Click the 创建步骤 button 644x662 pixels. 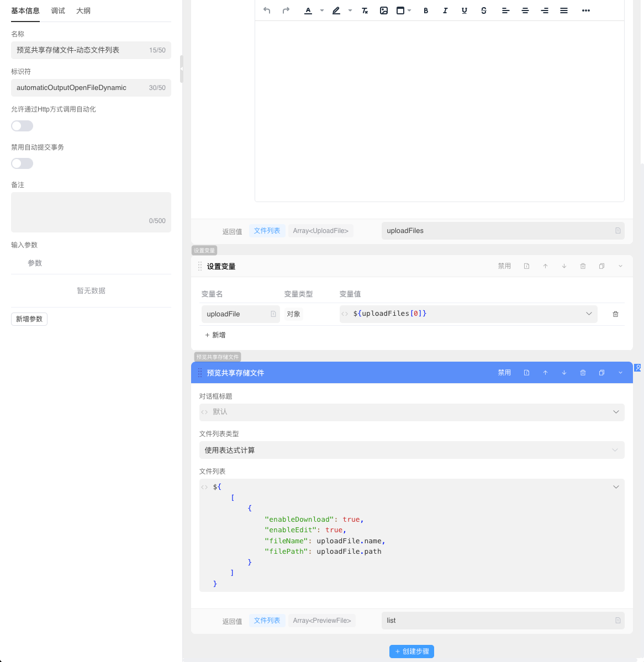click(x=411, y=652)
